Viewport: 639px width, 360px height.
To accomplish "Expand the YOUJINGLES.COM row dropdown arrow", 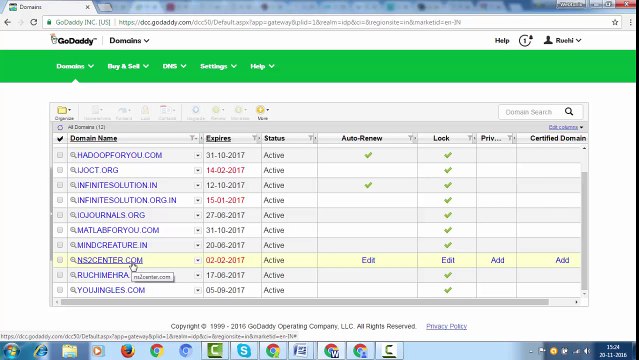I will click(x=198, y=290).
